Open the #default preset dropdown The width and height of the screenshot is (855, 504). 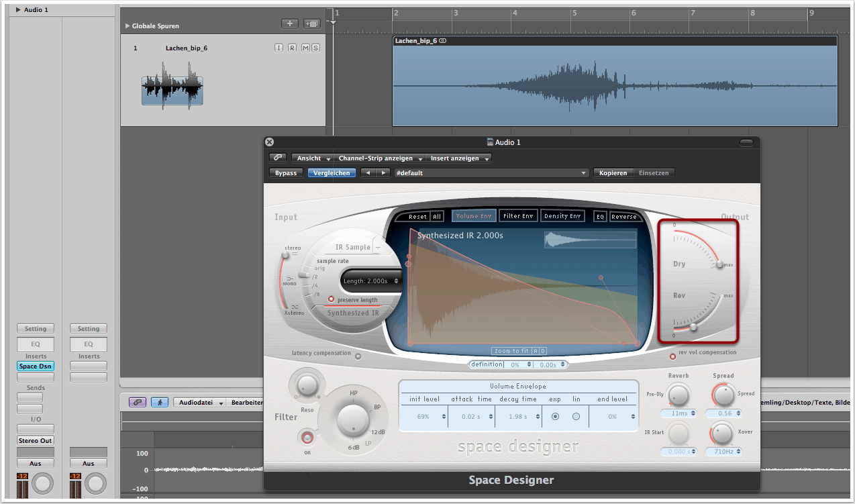click(x=491, y=173)
